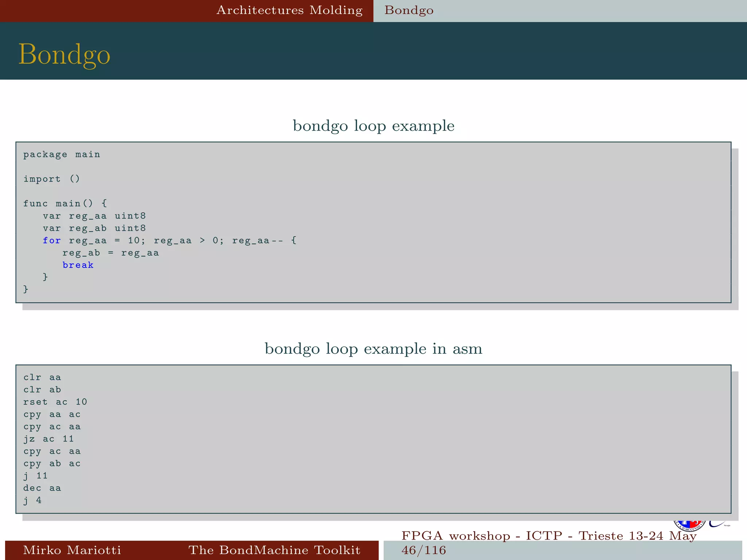Click the 'func main() {' line
747x560 pixels.
click(65, 203)
